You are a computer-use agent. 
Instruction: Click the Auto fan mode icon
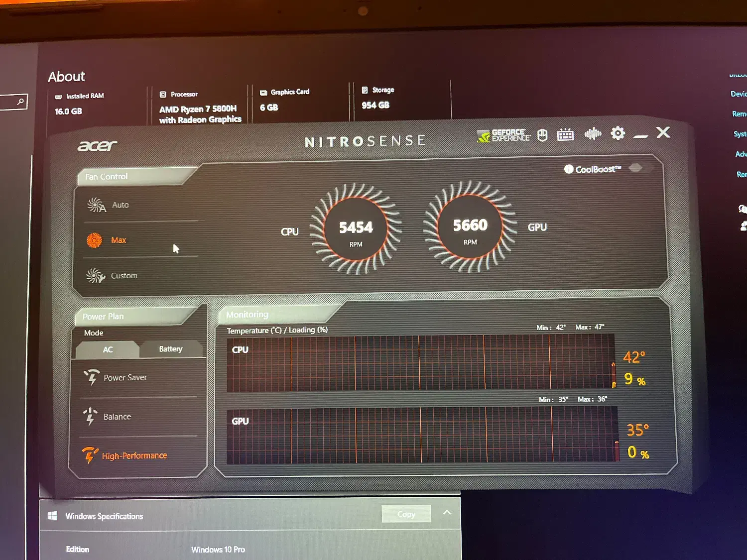(95, 205)
